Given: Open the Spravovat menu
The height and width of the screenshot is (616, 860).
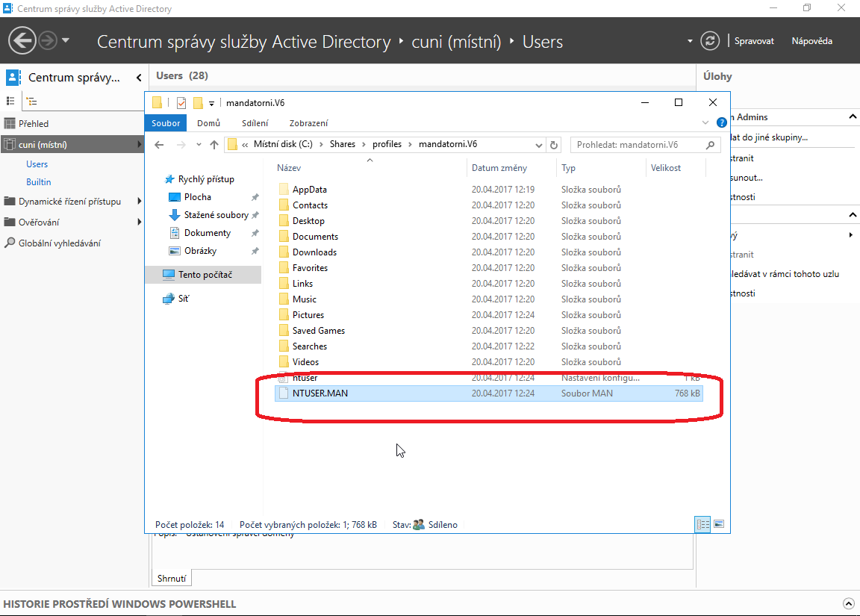Looking at the screenshot, I should (x=754, y=41).
